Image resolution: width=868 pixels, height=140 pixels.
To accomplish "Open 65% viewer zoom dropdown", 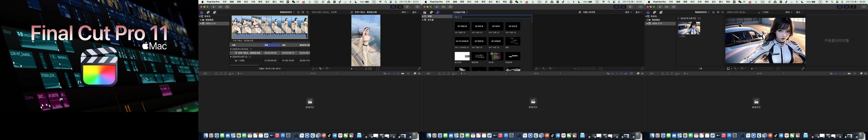I will pyautogui.click(x=405, y=12).
